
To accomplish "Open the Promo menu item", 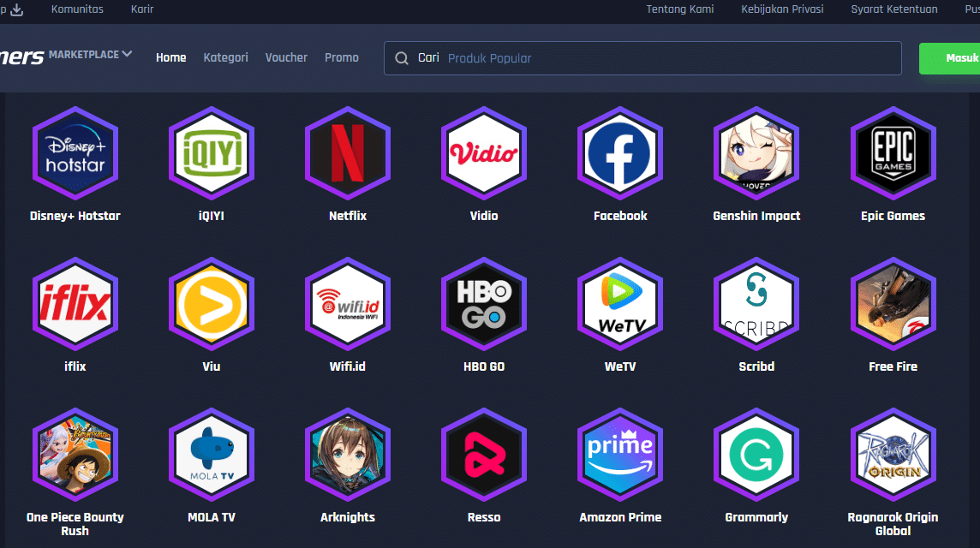I will [x=341, y=57].
